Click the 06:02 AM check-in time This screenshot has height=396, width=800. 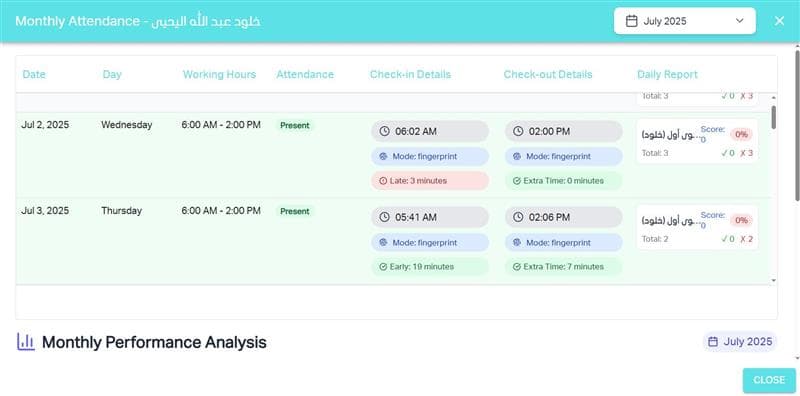click(x=416, y=131)
